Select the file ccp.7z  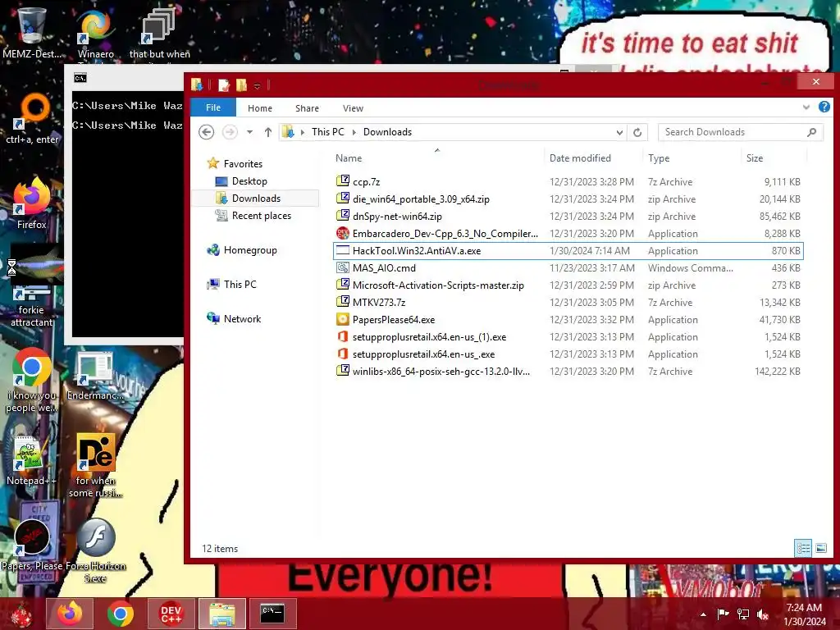click(x=568, y=181)
